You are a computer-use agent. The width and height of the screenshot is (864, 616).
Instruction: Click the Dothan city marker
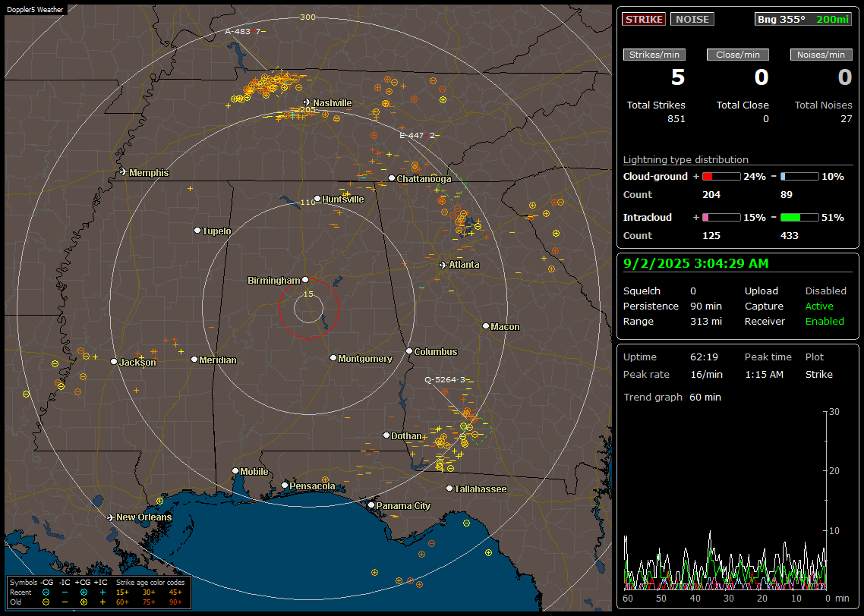coord(386,435)
